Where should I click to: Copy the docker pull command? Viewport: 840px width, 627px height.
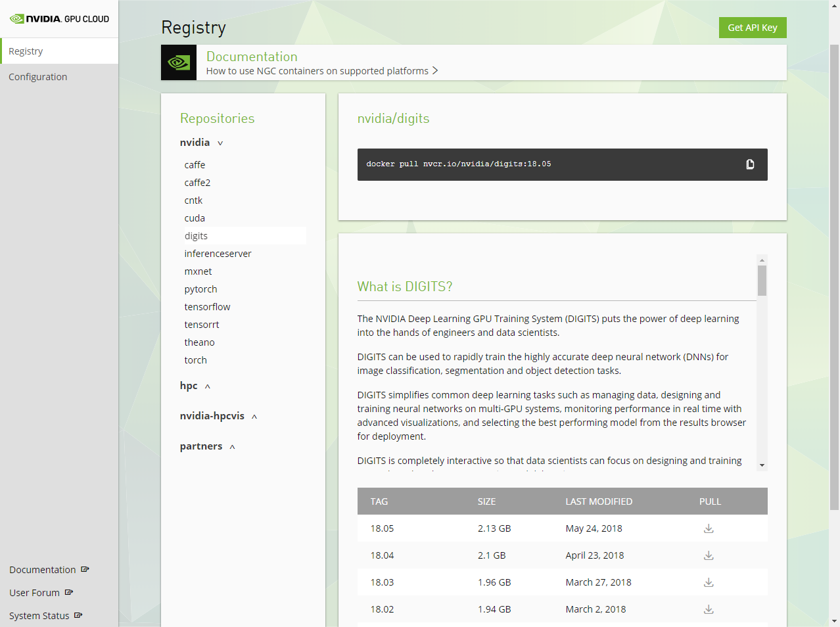pos(750,164)
